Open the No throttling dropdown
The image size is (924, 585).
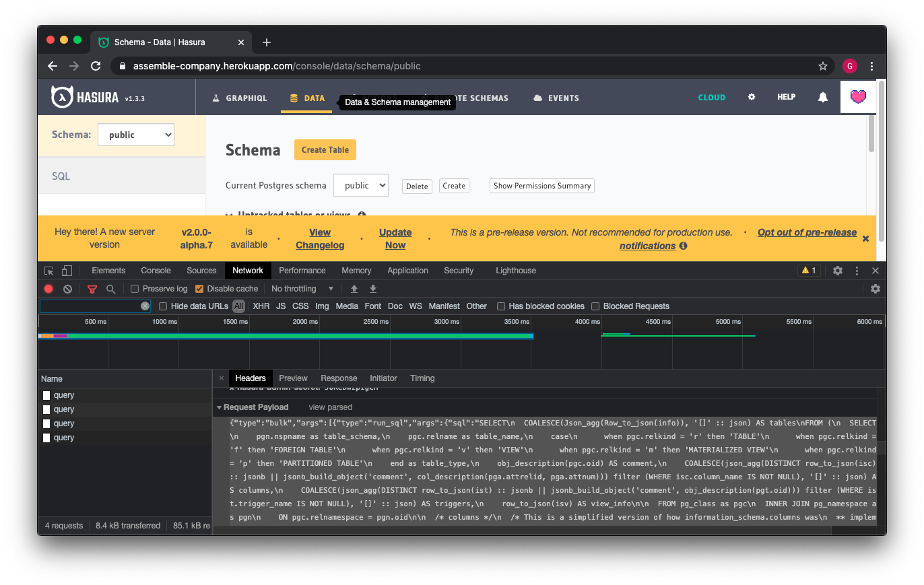point(302,289)
